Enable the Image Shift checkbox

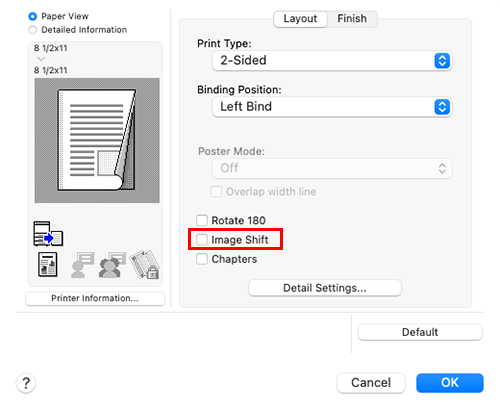click(x=202, y=239)
